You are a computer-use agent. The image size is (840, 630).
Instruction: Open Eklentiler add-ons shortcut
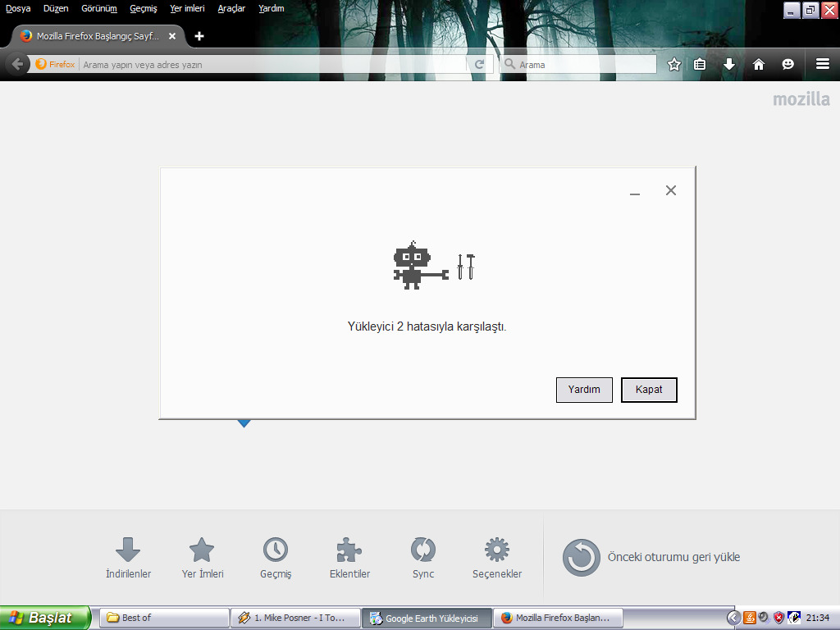349,558
